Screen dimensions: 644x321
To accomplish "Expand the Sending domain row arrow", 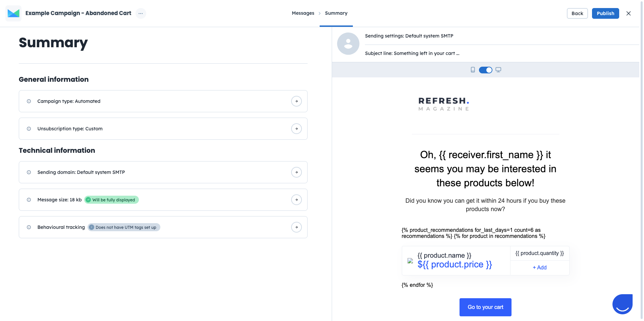I will coord(296,172).
